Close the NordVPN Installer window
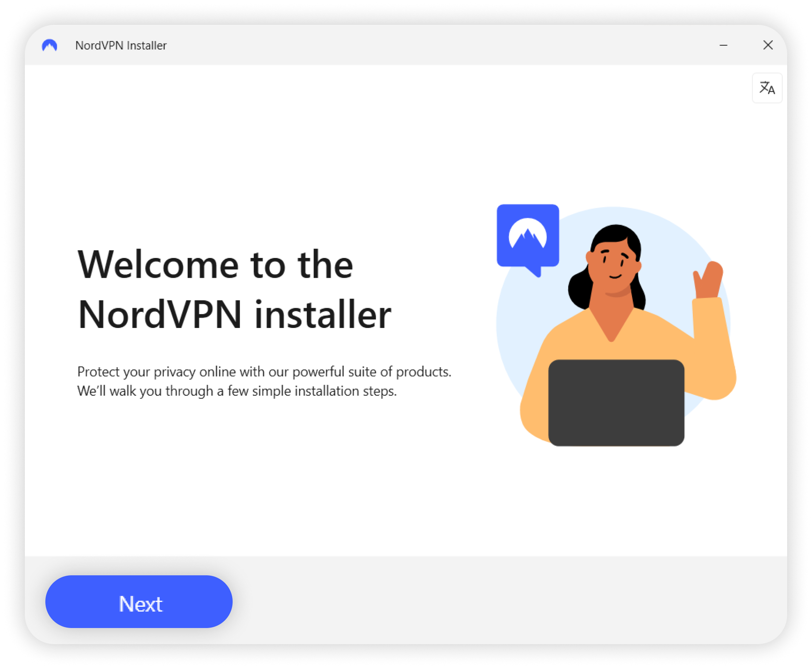812x669 pixels. click(x=768, y=45)
